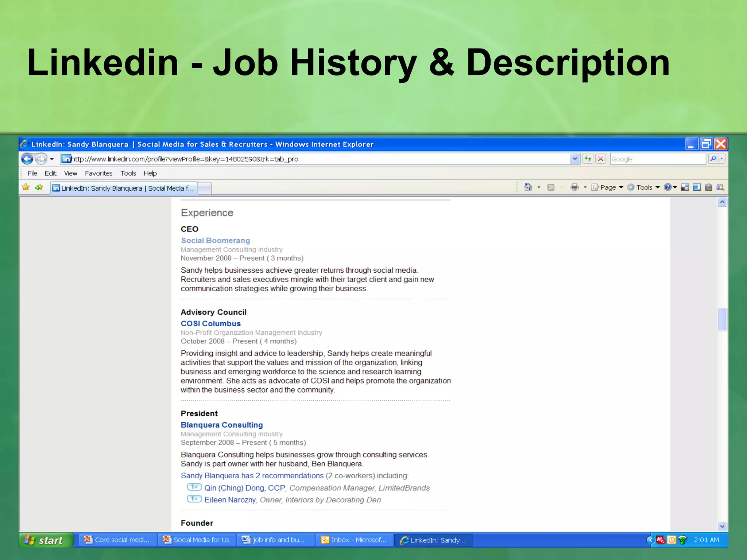This screenshot has width=747, height=560.
Task: Click the scrollbar up arrow
Action: click(x=722, y=202)
